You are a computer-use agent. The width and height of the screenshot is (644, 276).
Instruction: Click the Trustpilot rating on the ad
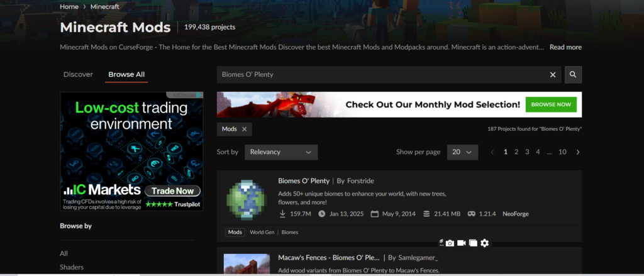173,204
